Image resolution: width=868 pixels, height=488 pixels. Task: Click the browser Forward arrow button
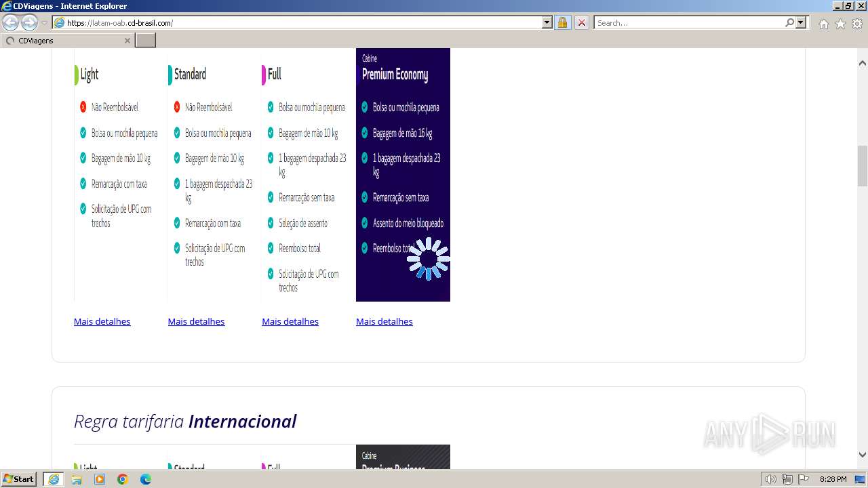coord(29,22)
